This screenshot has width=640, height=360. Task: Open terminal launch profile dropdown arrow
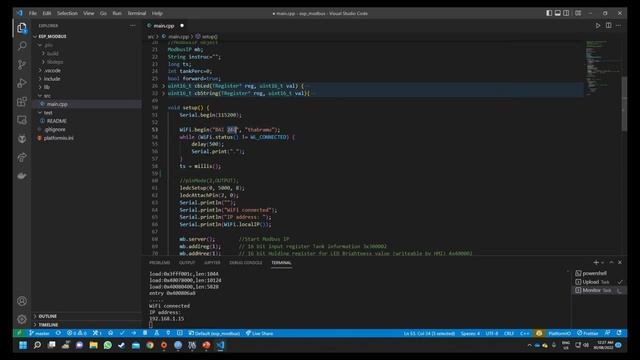tap(602, 262)
